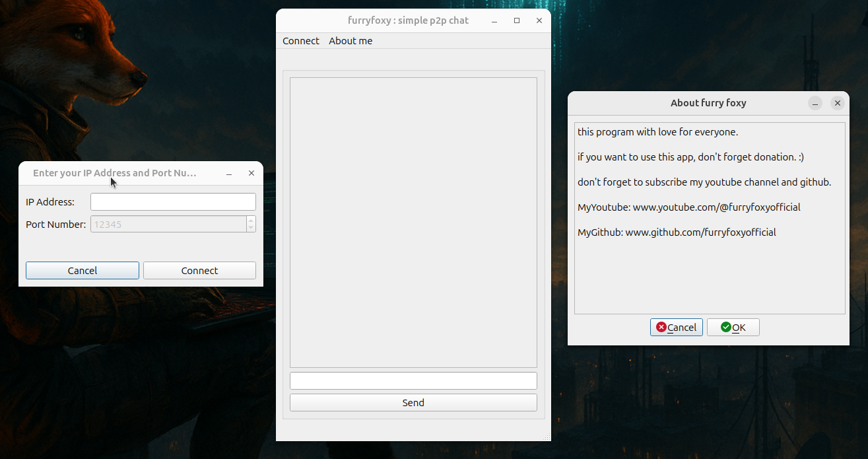Minimize the Enter your IP Address dialog
Image resolution: width=868 pixels, height=459 pixels.
coord(229,173)
